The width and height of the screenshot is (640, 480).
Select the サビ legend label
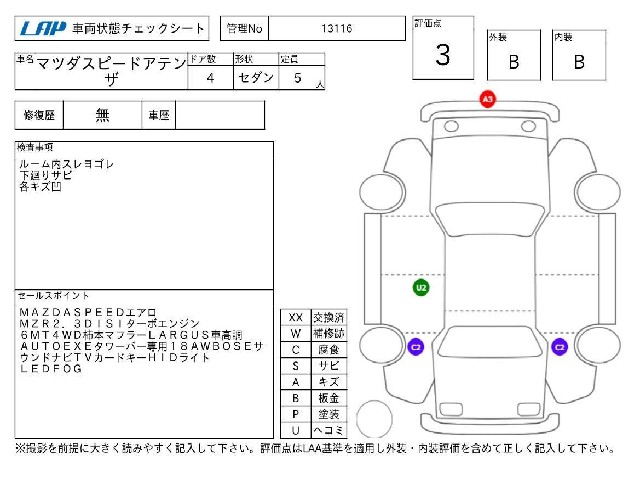click(329, 366)
